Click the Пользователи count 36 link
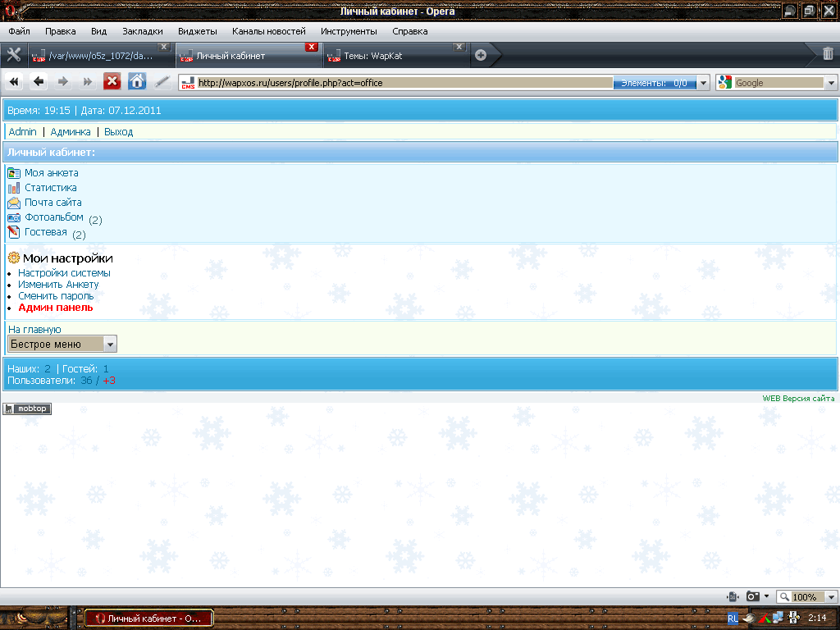Viewport: 840px width, 630px height. coord(86,381)
